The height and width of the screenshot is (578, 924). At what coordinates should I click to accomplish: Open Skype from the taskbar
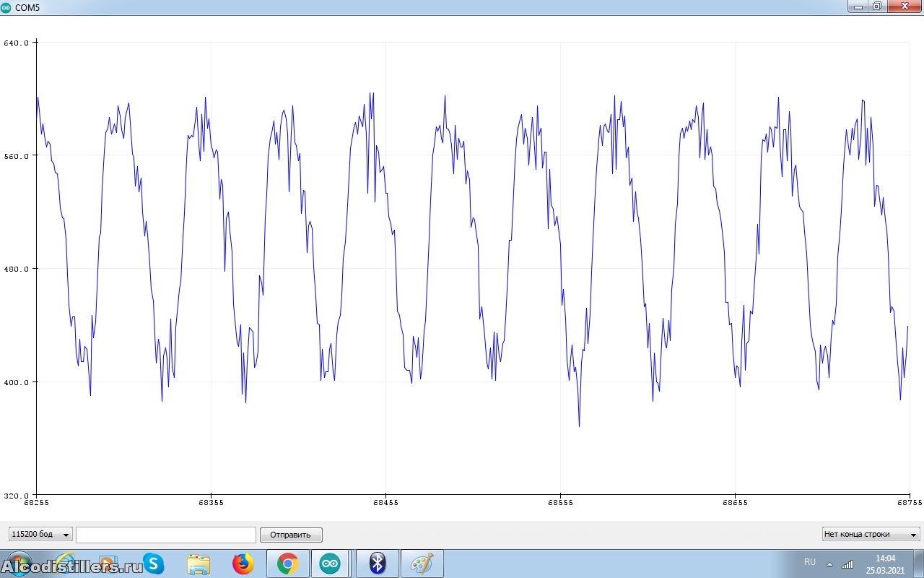point(154,564)
